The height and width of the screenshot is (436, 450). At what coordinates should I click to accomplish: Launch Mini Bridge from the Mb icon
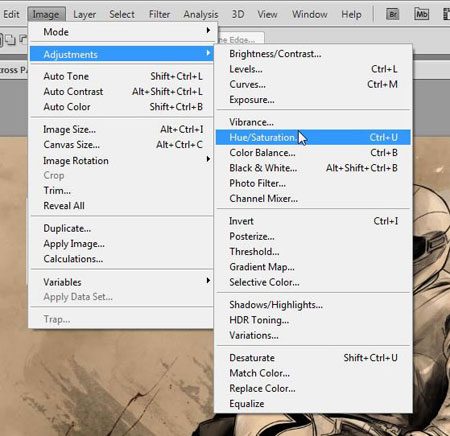[x=421, y=14]
